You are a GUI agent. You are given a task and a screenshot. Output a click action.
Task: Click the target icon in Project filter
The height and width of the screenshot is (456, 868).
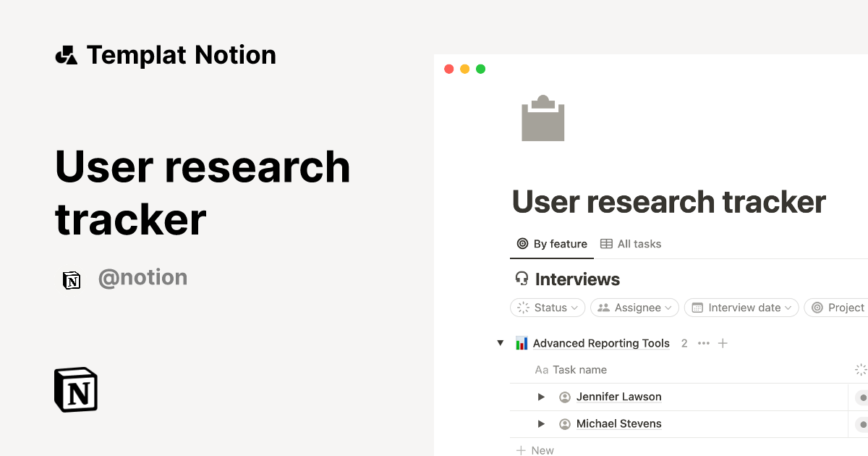click(816, 307)
